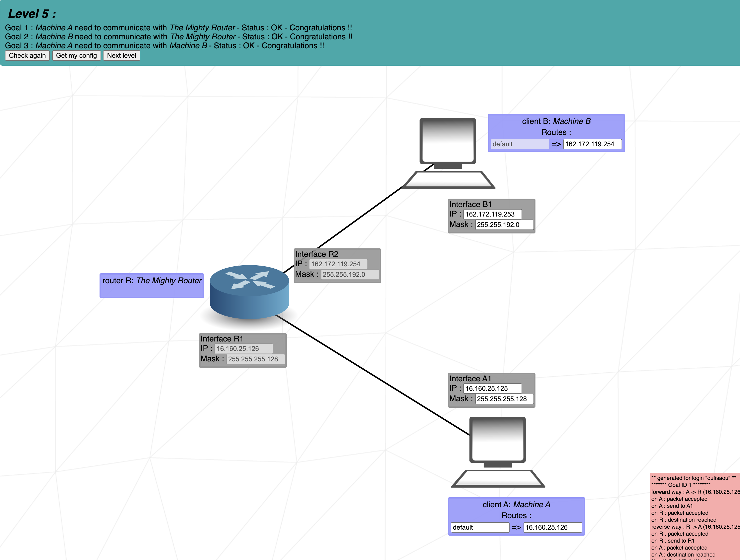Click the Mighty Router icon

click(249, 292)
